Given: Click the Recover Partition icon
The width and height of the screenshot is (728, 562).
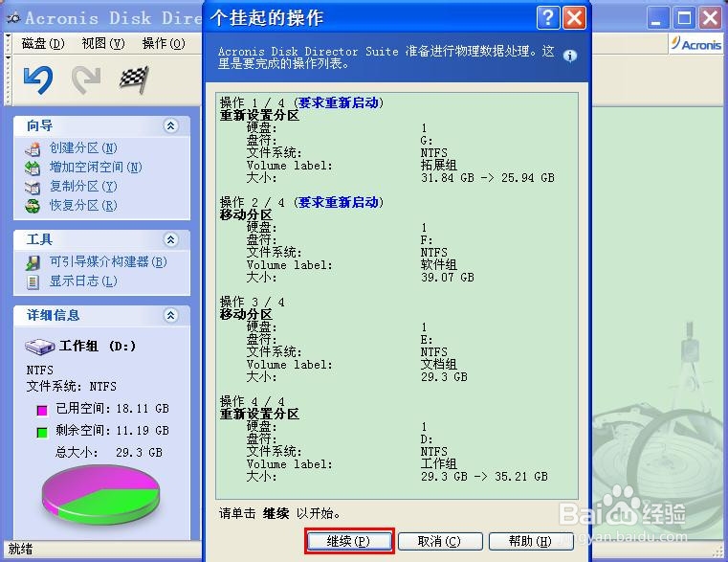Looking at the screenshot, I should [33, 206].
